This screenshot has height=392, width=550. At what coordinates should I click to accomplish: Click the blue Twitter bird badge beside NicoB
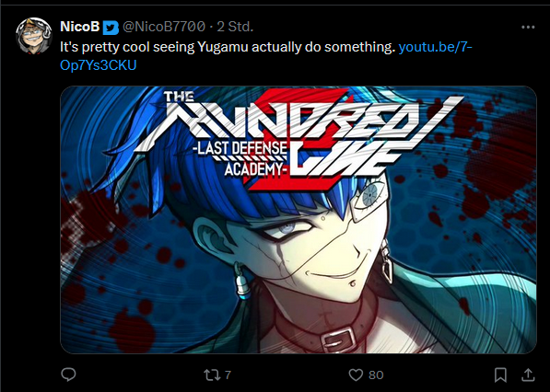(111, 28)
